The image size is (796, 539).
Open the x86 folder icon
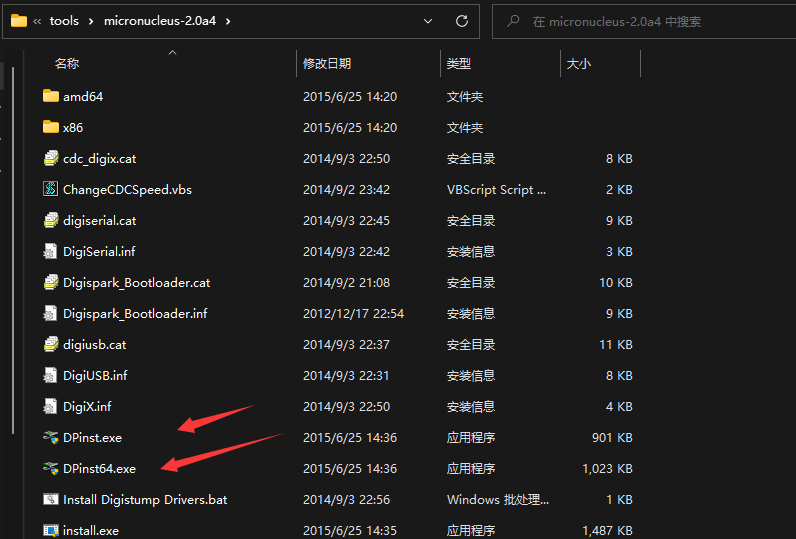(51, 127)
